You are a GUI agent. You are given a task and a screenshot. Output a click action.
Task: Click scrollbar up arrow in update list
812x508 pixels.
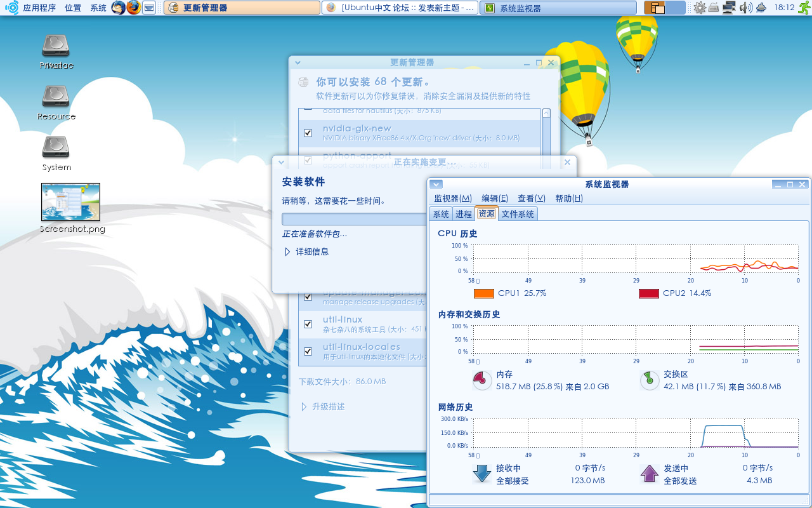[x=546, y=112]
